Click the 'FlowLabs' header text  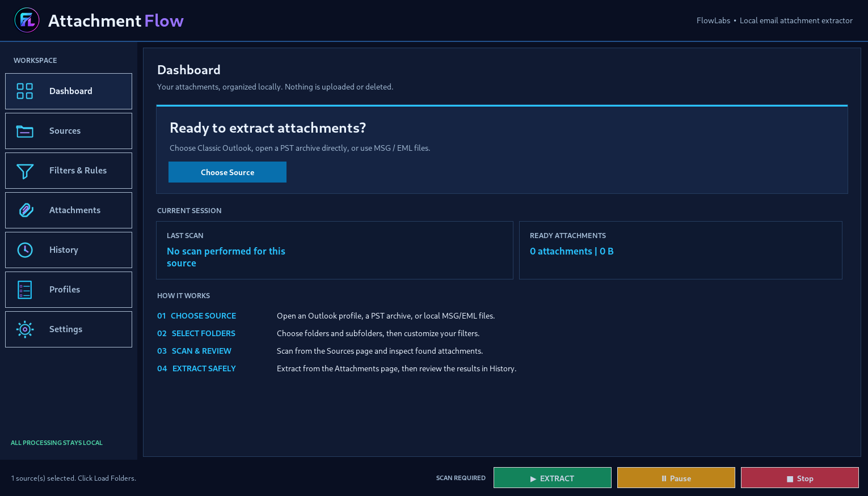pos(714,20)
